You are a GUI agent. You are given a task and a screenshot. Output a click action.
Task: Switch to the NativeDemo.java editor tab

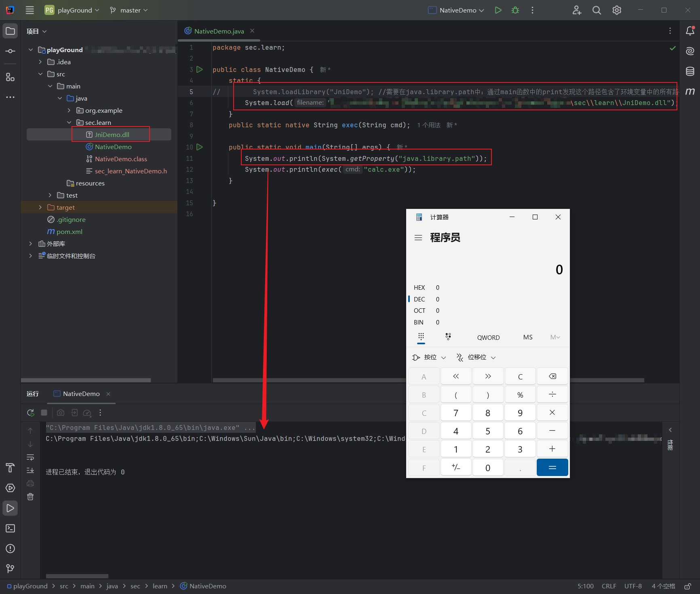[219, 31]
